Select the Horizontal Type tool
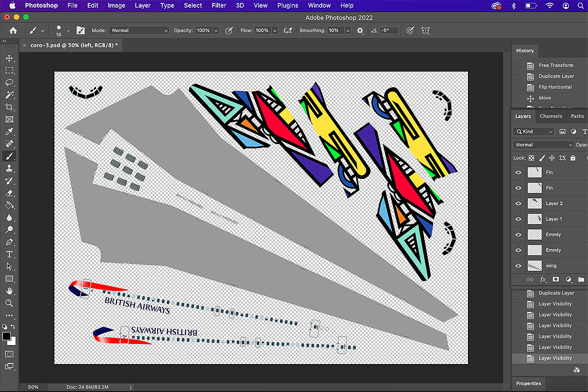588x392 pixels. [9, 254]
